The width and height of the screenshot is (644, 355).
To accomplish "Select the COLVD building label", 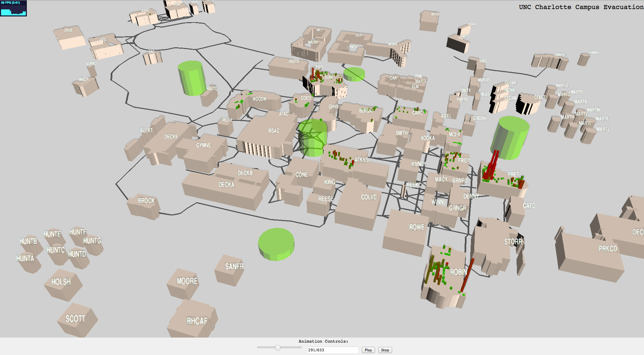I will (369, 197).
